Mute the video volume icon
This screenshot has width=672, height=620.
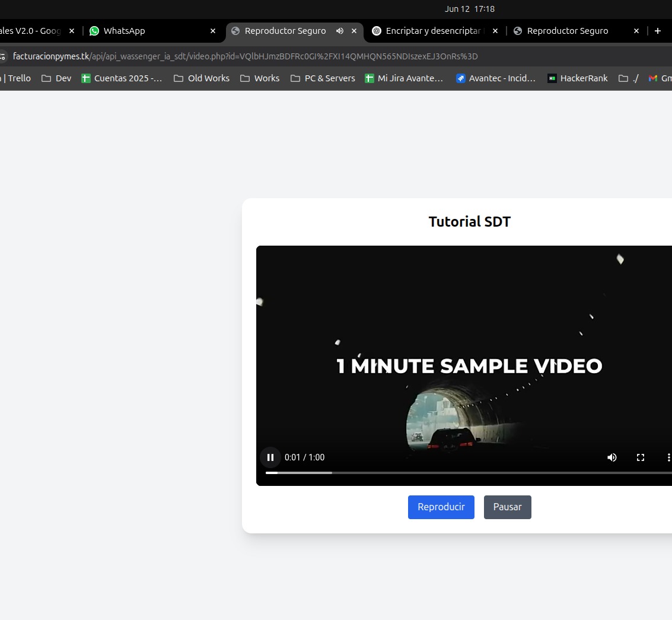coord(612,457)
